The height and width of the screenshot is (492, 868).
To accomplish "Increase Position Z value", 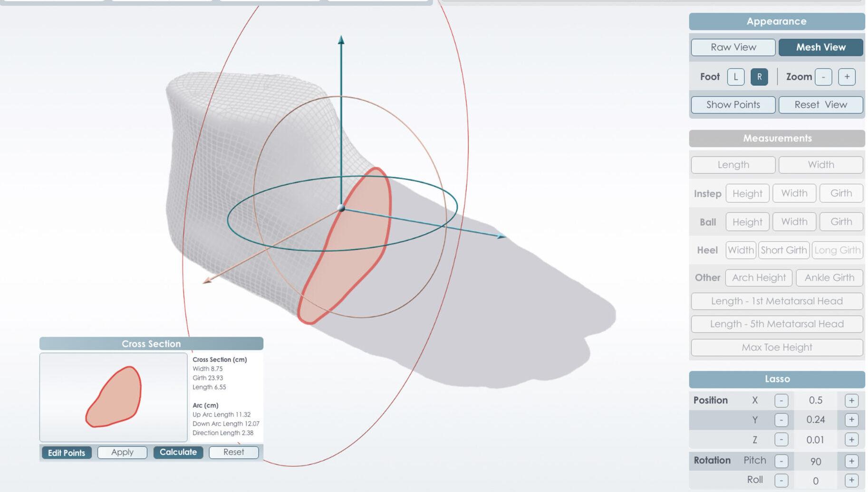I will (851, 440).
